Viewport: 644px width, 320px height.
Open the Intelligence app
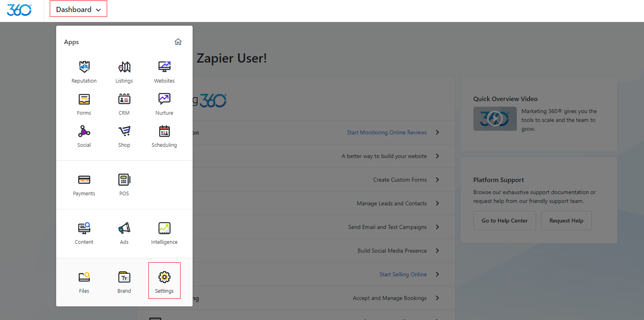[x=164, y=233]
